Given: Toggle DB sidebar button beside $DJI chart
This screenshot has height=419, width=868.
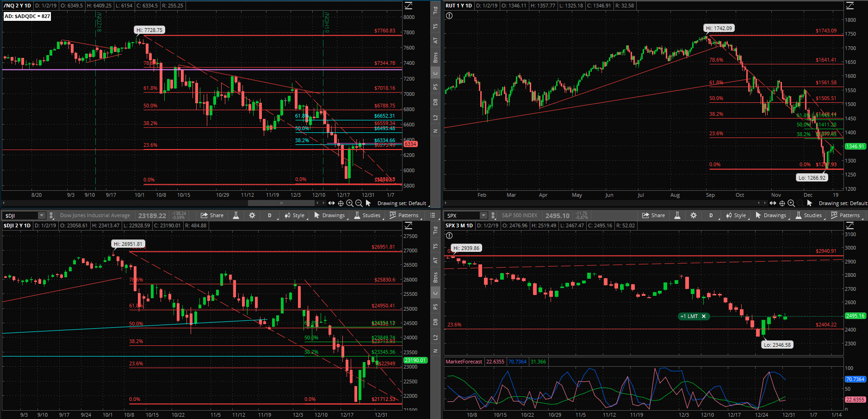Looking at the screenshot, I should click(x=435, y=322).
